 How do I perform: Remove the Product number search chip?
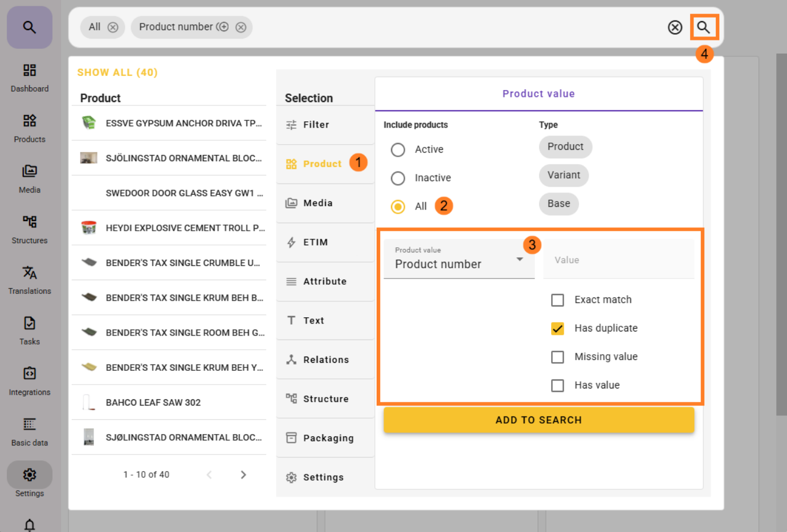241,27
